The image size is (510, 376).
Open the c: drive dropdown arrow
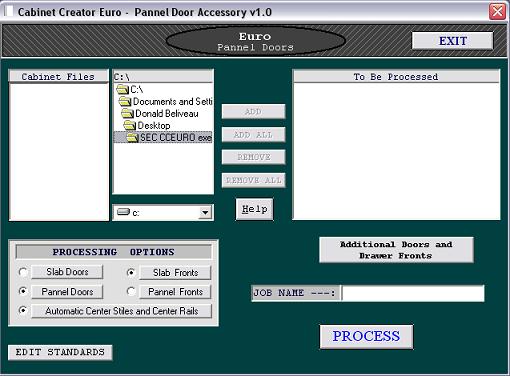click(205, 212)
